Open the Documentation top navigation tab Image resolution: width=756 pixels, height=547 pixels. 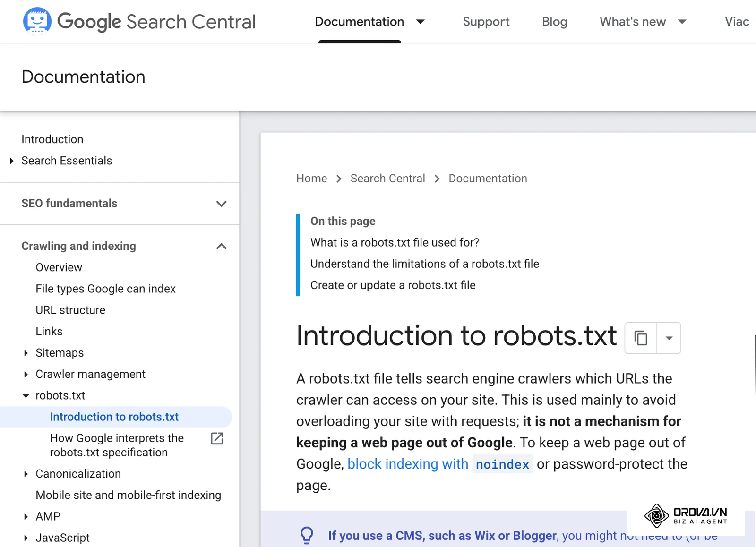pos(360,22)
